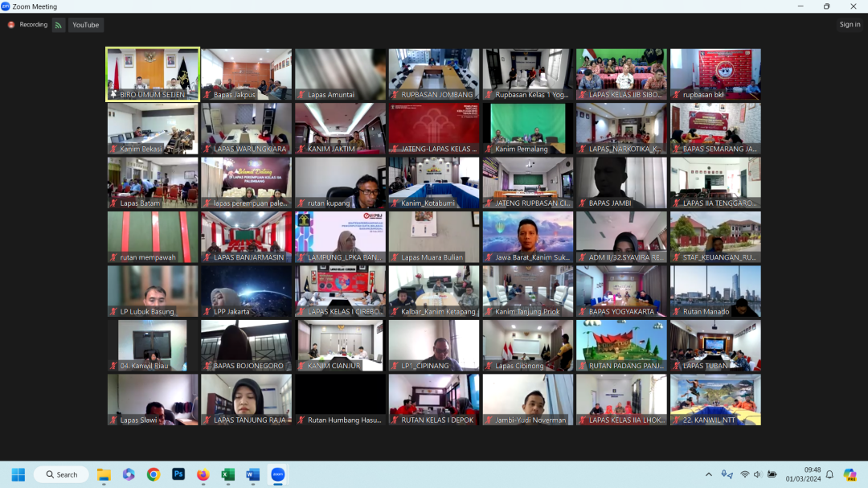Open the YouTube livestream dropdown
This screenshot has width=868, height=488.
(x=86, y=25)
